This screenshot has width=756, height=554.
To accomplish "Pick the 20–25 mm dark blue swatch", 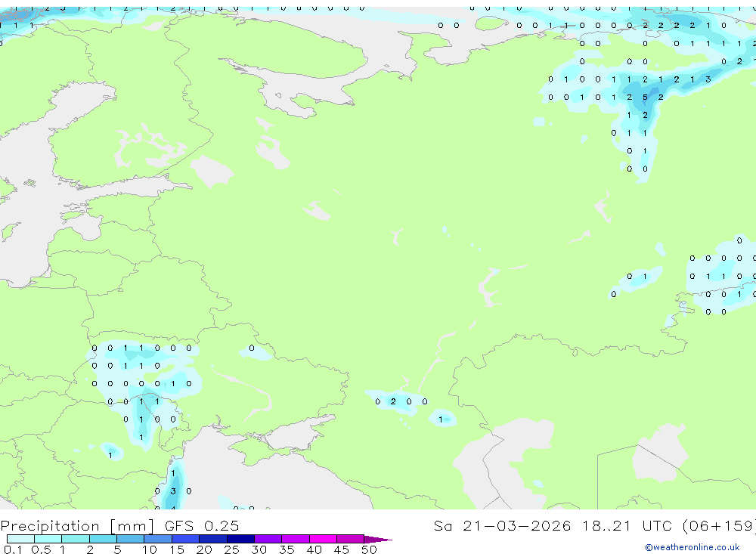I will [213, 539].
